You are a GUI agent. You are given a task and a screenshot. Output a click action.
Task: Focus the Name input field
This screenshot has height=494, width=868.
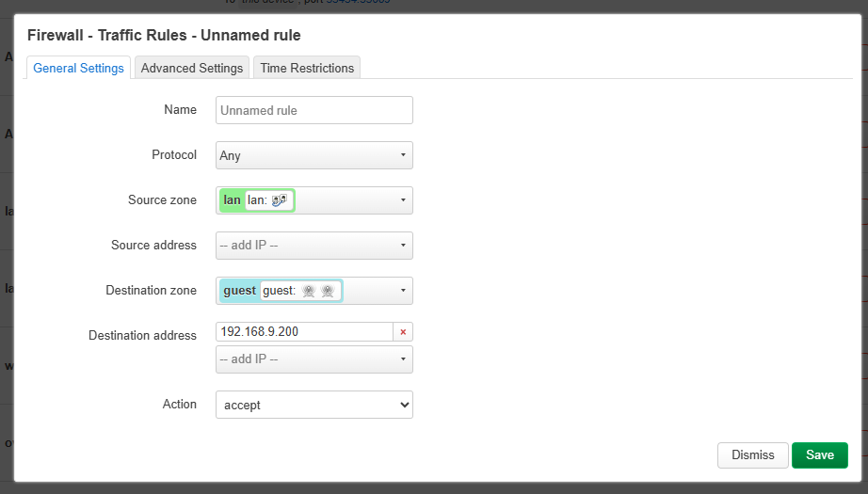[313, 110]
